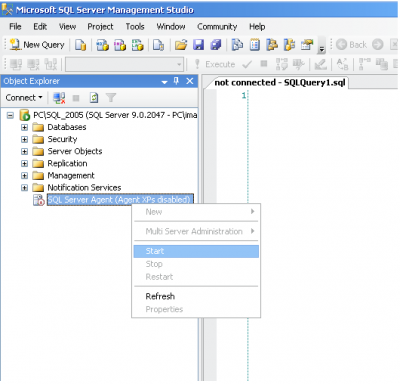Screen dimensions: 400x384
Task: Close the Object Explorer panel
Action: tap(190, 81)
